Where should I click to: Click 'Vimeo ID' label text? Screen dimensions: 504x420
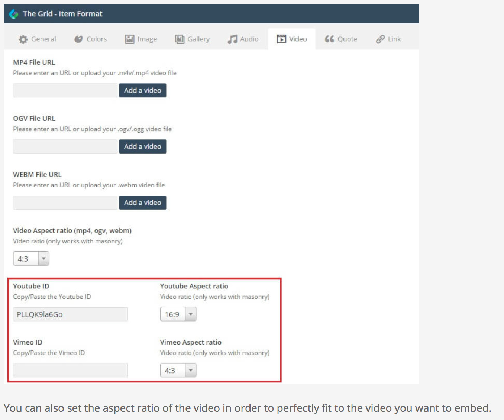click(28, 342)
